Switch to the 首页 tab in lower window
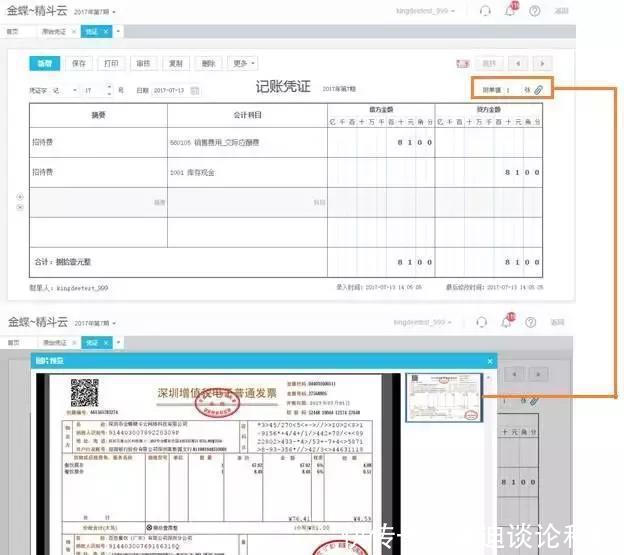624x555 pixels. coord(13,343)
